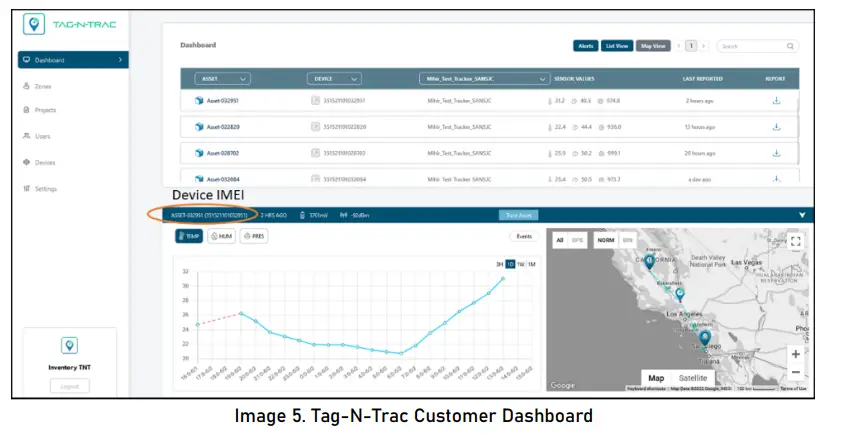Click the Alerts button
Screen dimensions: 841x442
point(586,46)
